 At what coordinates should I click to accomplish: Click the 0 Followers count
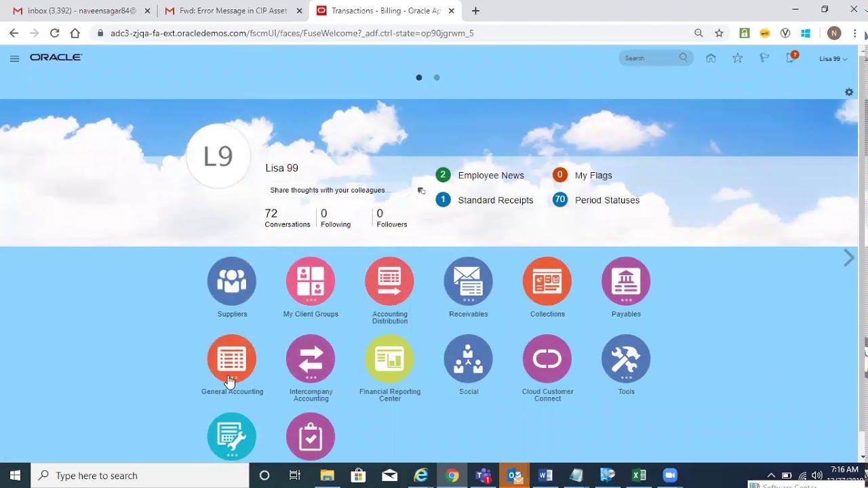(x=392, y=218)
